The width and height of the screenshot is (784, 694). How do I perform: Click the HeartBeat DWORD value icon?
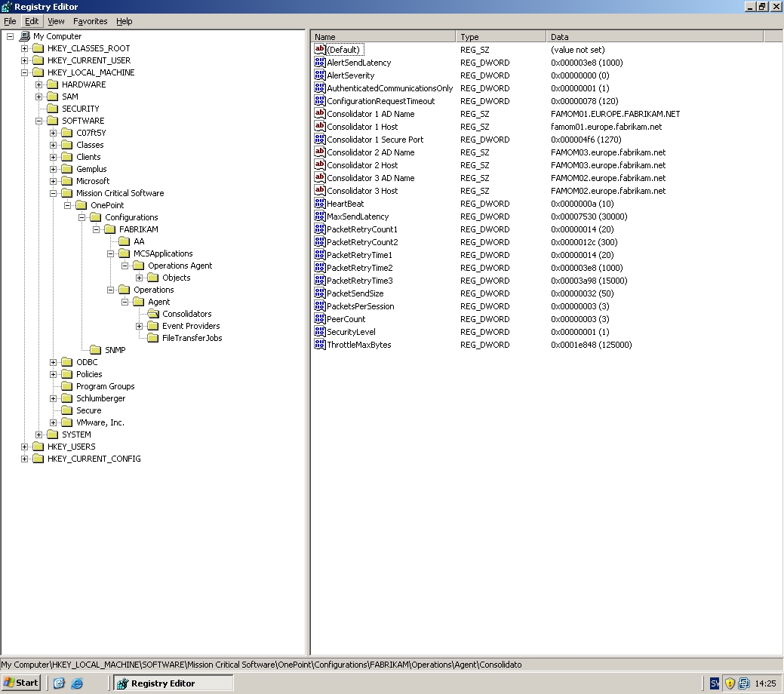[319, 204]
